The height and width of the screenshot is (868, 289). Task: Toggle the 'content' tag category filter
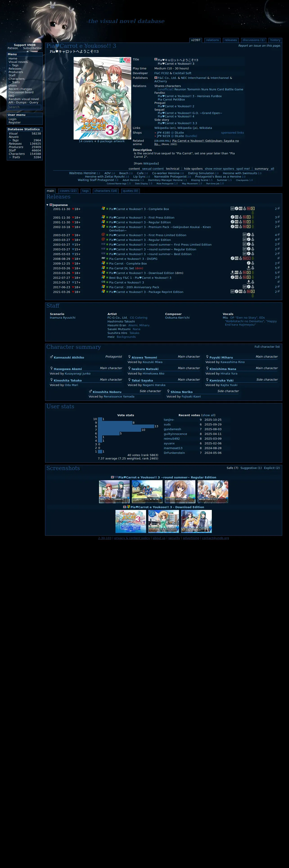pyautogui.click(x=134, y=169)
